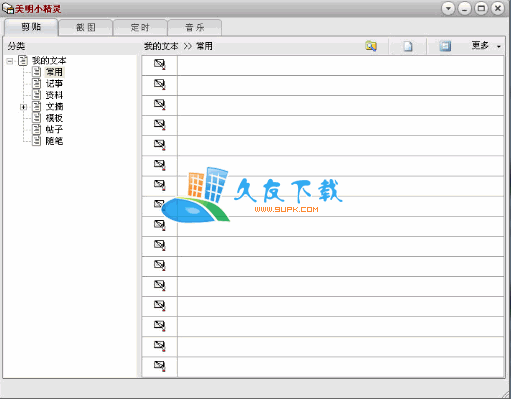Viewport: 511px width, 399px height.
Task: Click the 分类 panel header
Action: pyautogui.click(x=16, y=46)
